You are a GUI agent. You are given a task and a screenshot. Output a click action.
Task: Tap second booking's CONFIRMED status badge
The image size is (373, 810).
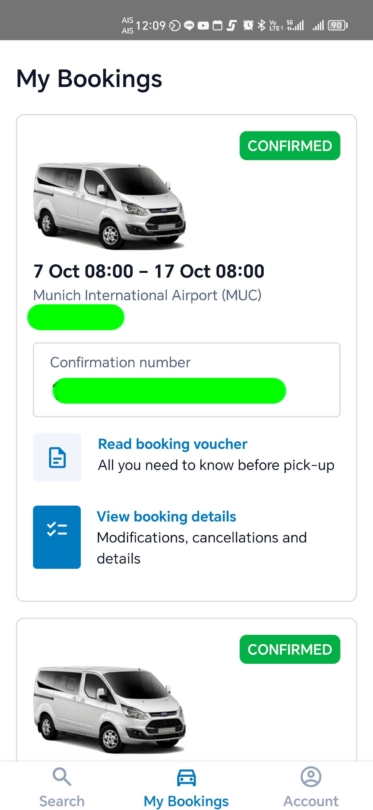click(x=290, y=649)
